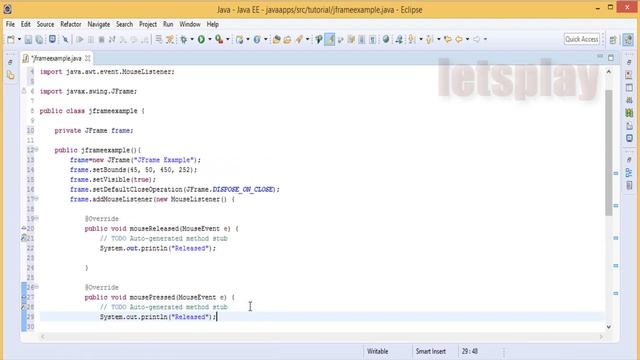Open the Debug configurations dropdown arrow
640x360 pixels.
point(192,40)
